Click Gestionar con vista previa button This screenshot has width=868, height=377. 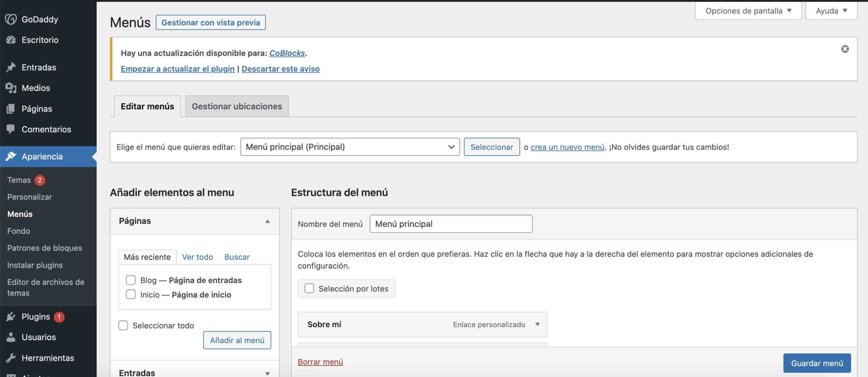click(x=211, y=22)
